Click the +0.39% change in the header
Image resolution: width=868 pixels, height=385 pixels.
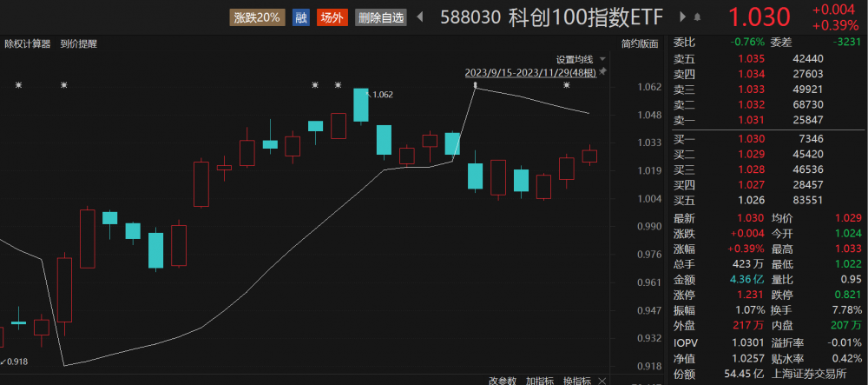[835, 26]
